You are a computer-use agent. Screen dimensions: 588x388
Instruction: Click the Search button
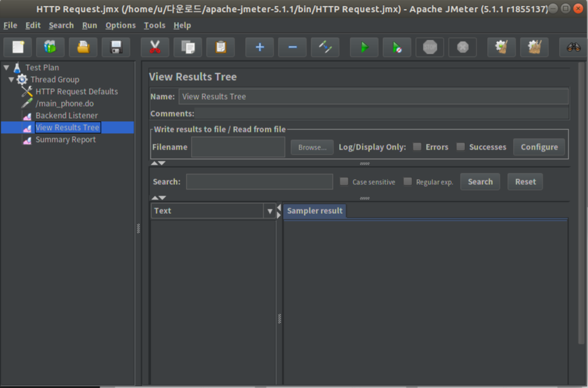[x=480, y=182]
